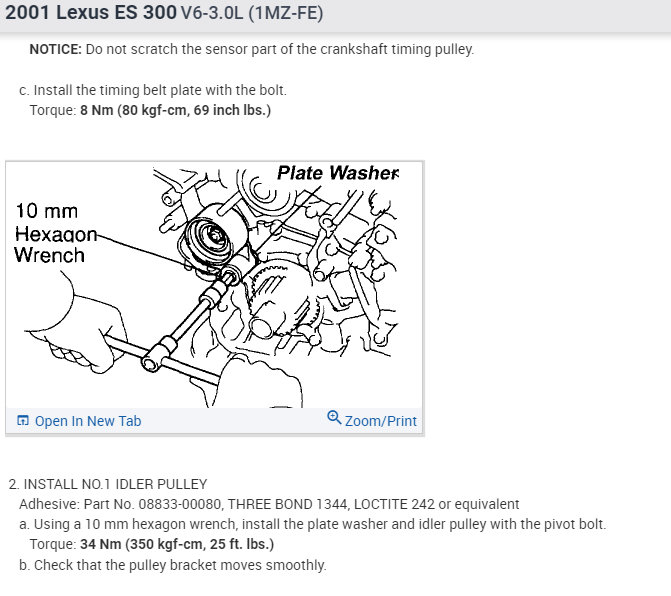Click the 'Install the timing belt plate' step
This screenshot has width=671, height=596.
tap(153, 90)
